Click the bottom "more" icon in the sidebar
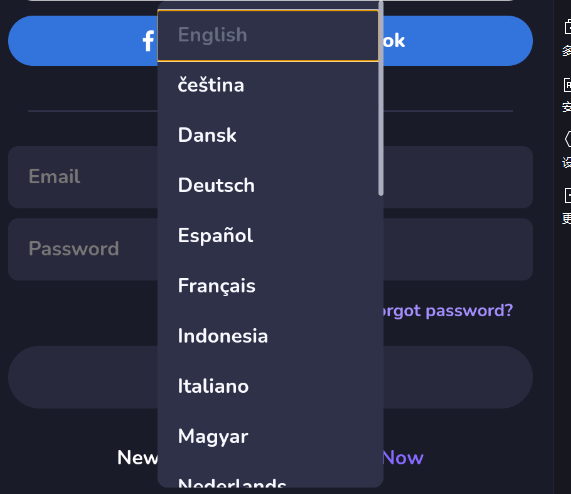The image size is (571, 494). 567,195
